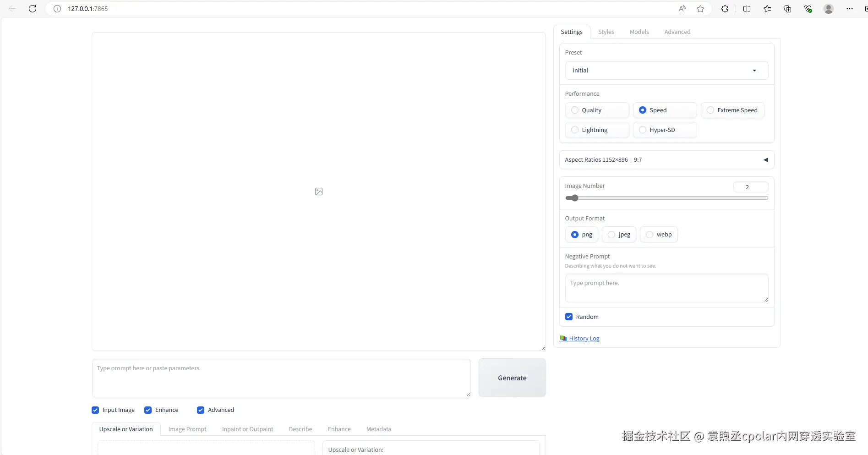Click the browser address bar URL

point(88,9)
